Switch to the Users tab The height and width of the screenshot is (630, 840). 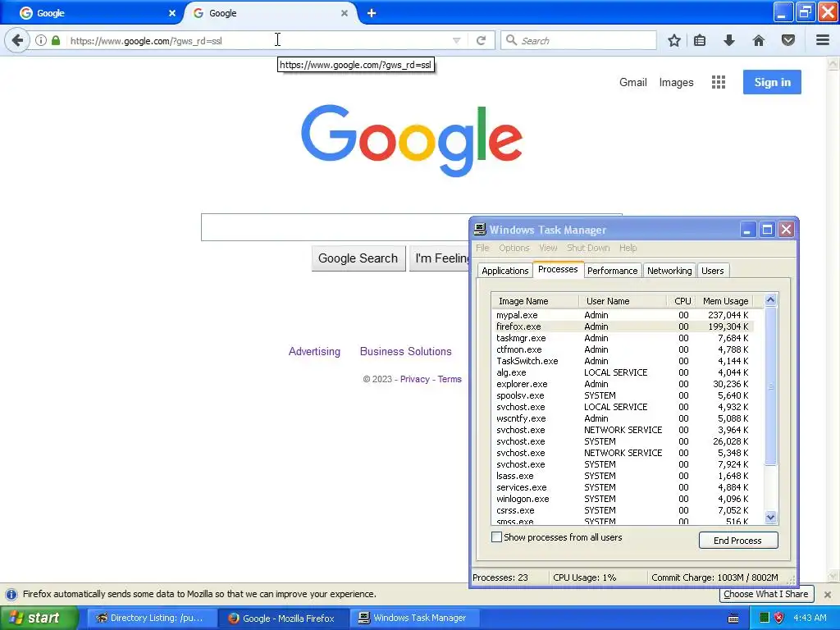pos(713,271)
